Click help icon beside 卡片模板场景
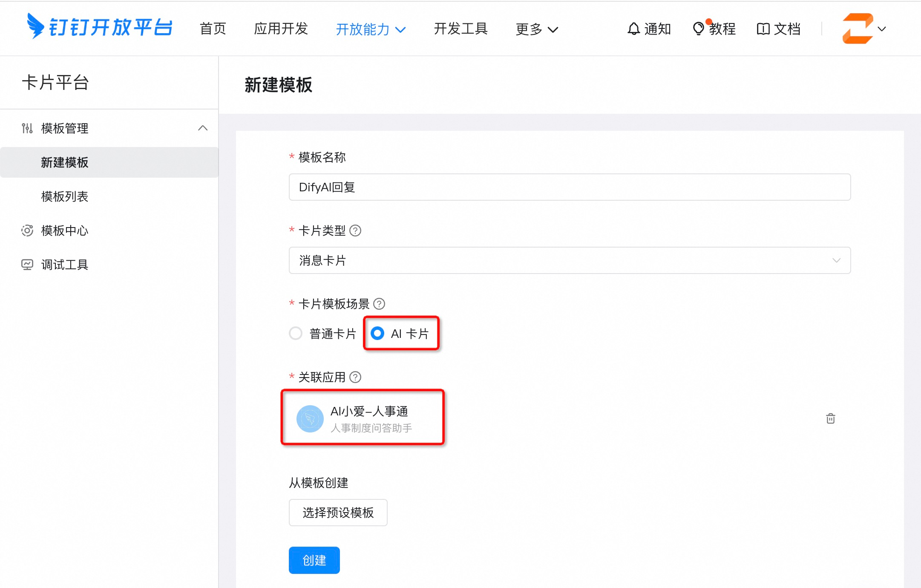Viewport: 921px width, 588px height. click(x=379, y=304)
